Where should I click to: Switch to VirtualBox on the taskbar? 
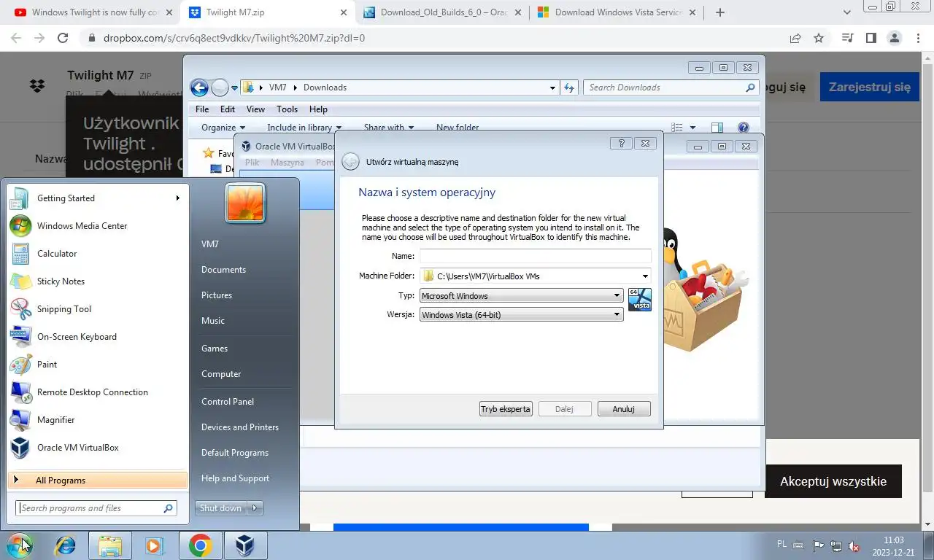245,545
